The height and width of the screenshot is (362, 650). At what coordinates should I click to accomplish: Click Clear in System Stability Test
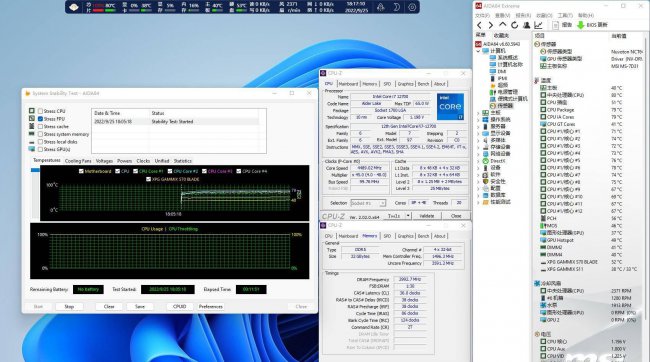[x=109, y=306]
